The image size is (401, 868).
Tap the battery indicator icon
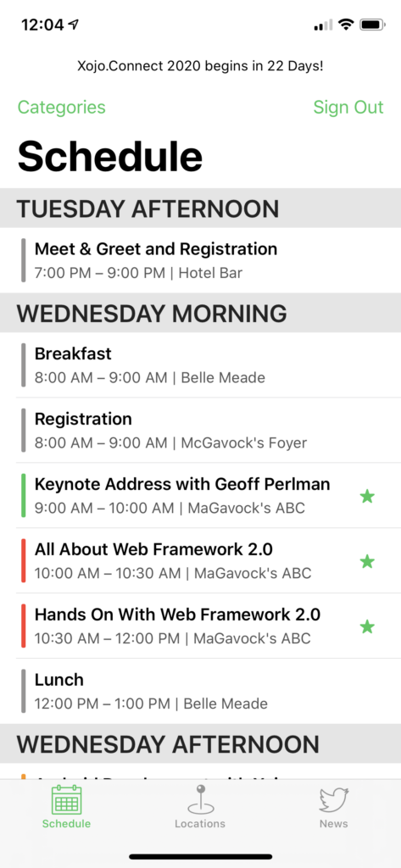tap(372, 25)
